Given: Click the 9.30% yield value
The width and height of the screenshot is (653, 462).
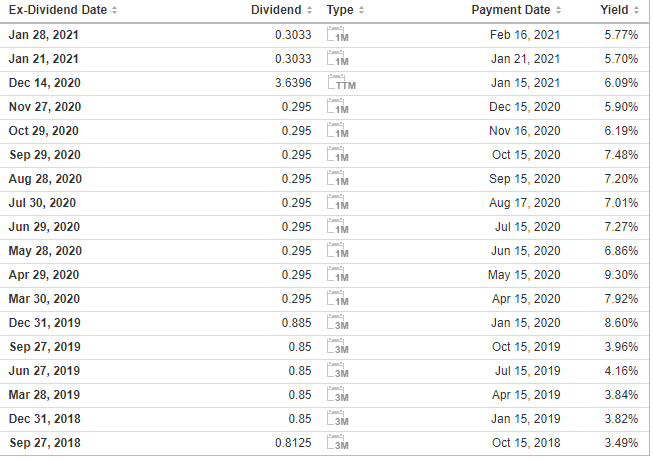Looking at the screenshot, I should pyautogui.click(x=621, y=275).
